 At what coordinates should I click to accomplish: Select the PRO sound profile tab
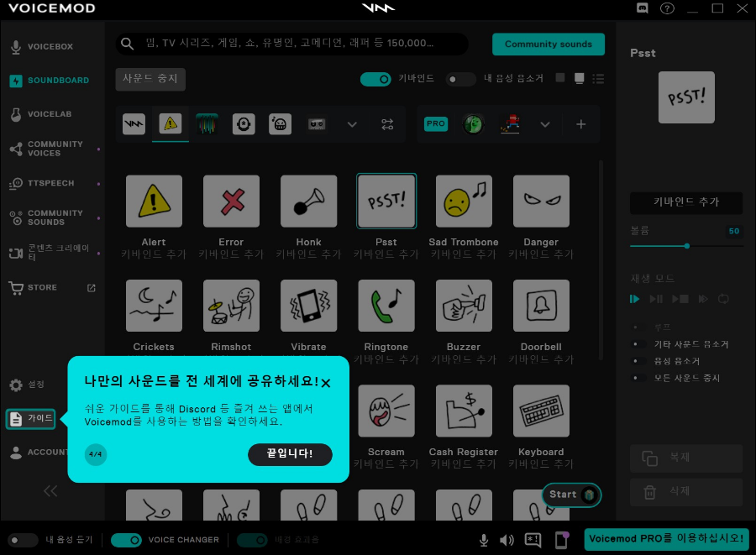(x=436, y=123)
